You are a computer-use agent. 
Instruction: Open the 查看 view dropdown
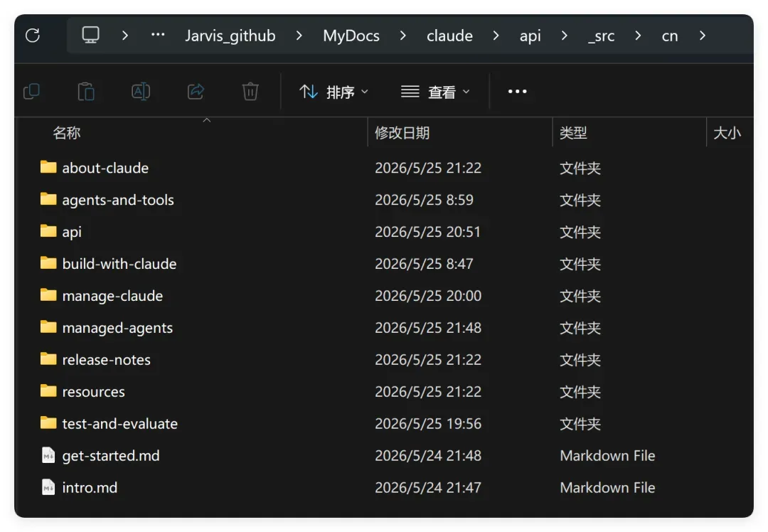[x=435, y=92]
